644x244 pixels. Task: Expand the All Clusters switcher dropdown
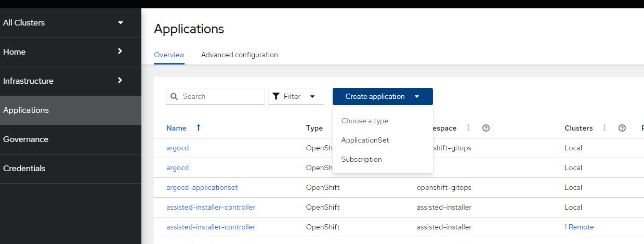(121, 23)
